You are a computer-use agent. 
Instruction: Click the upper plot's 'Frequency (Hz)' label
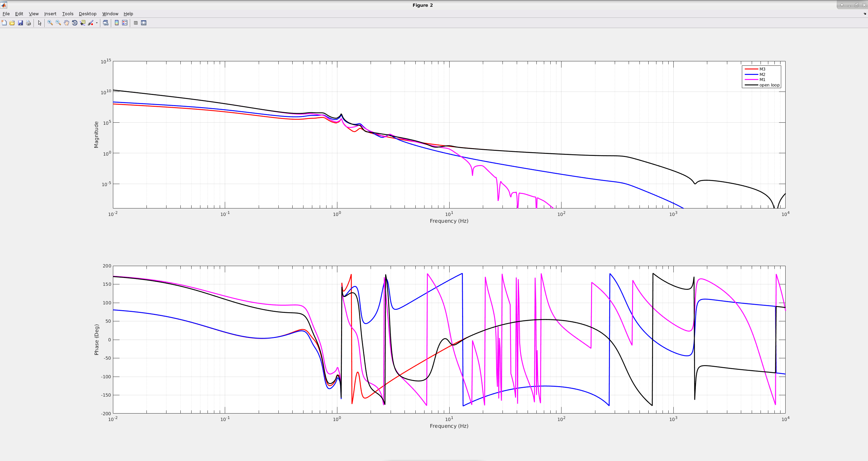tap(449, 221)
